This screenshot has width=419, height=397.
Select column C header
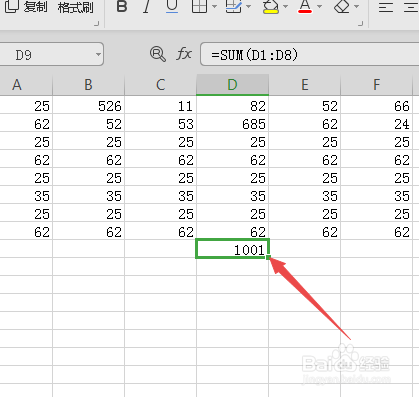[160, 85]
